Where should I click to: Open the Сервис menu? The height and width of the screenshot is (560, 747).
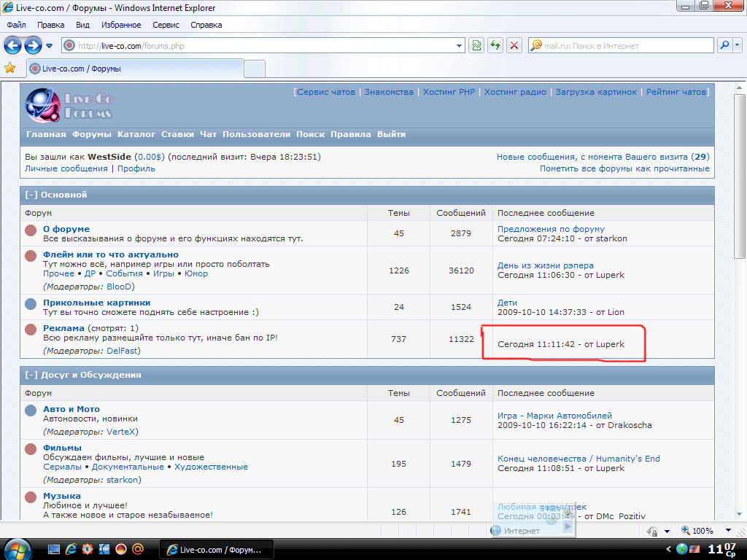166,25
